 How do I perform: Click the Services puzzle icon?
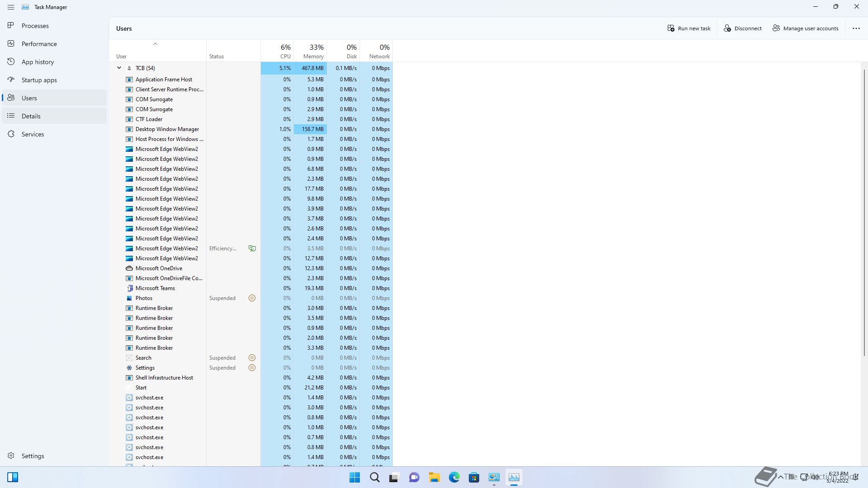click(11, 134)
